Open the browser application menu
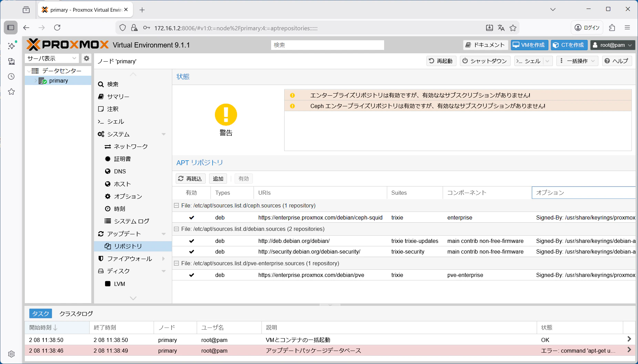This screenshot has width=638, height=364. 627,28
